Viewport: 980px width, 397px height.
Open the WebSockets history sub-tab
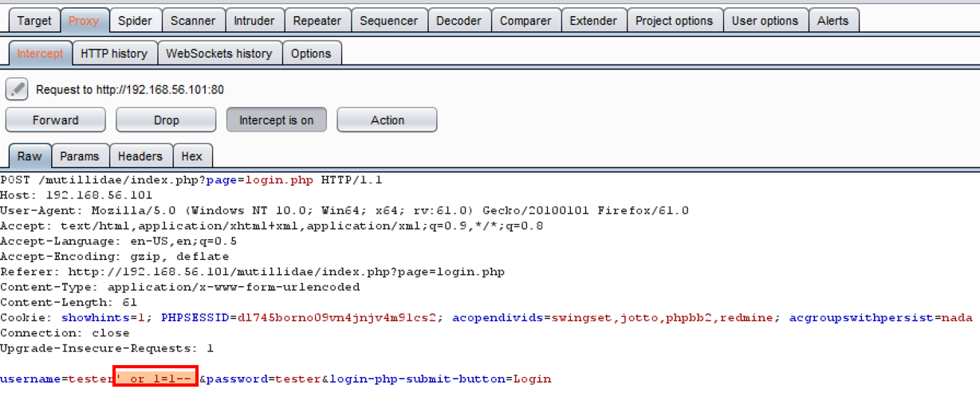click(x=218, y=53)
